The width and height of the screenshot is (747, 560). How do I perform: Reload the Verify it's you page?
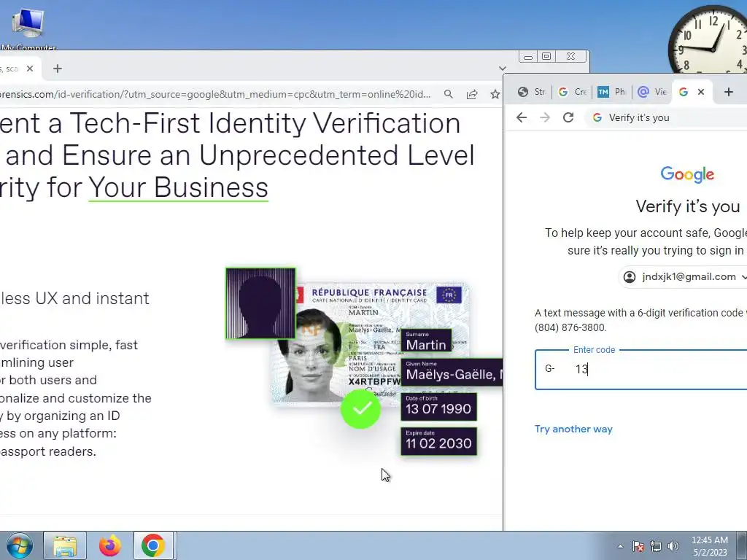click(568, 117)
